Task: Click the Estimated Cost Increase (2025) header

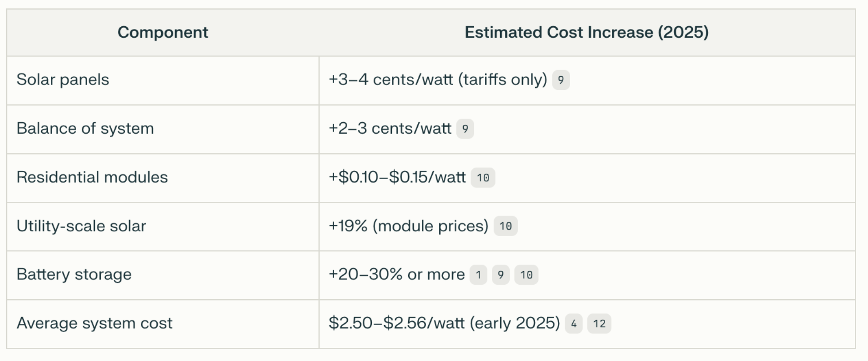Action: (587, 32)
